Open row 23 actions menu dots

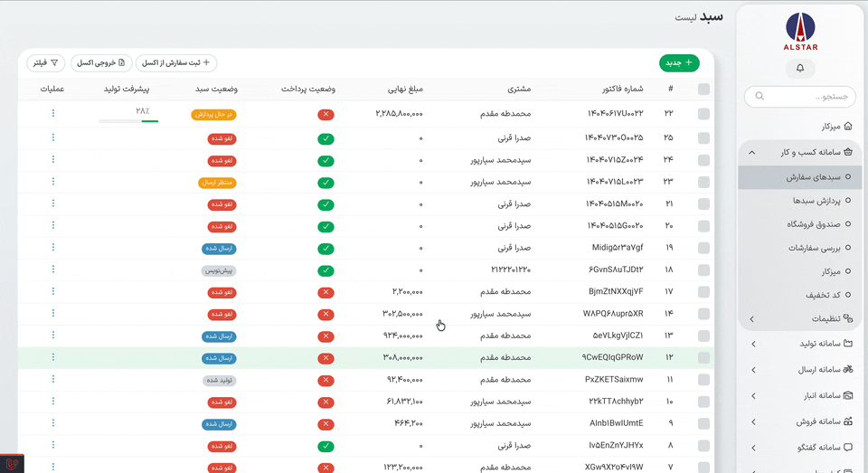click(53, 182)
